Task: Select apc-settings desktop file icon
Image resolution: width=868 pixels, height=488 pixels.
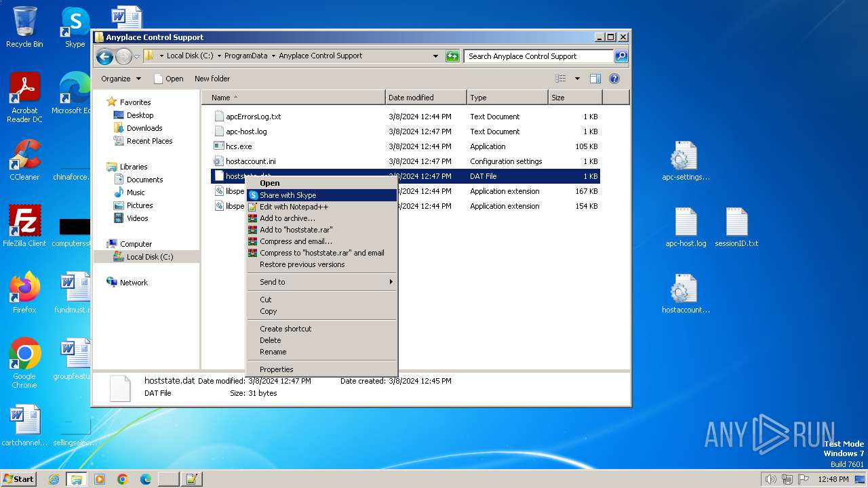Action: [x=686, y=161]
